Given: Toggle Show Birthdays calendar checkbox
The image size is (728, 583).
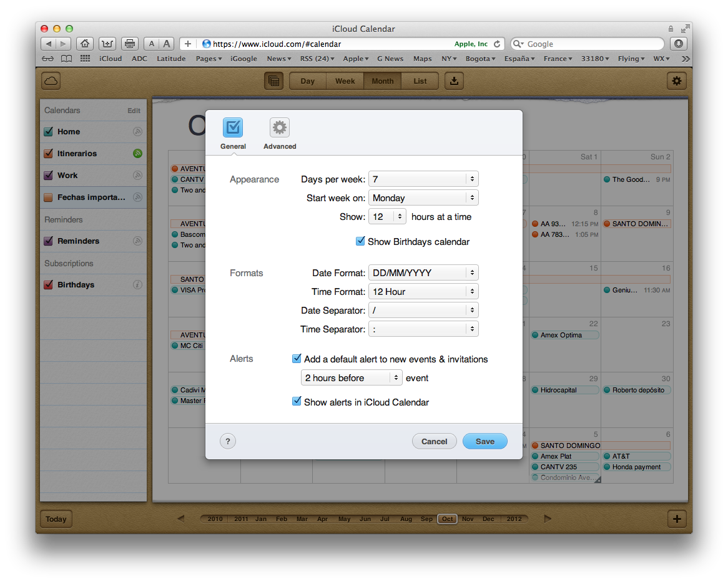Looking at the screenshot, I should pos(360,241).
